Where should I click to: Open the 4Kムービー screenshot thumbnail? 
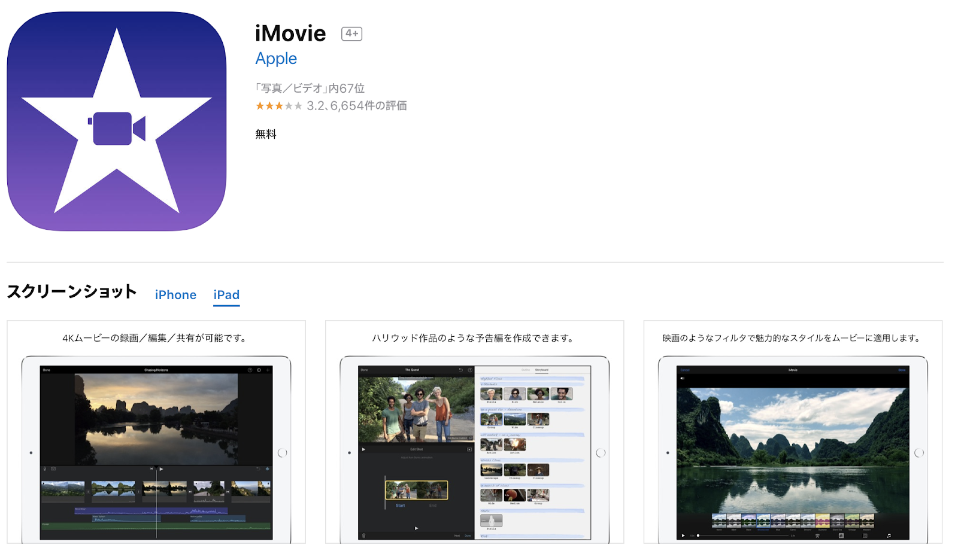point(156,432)
